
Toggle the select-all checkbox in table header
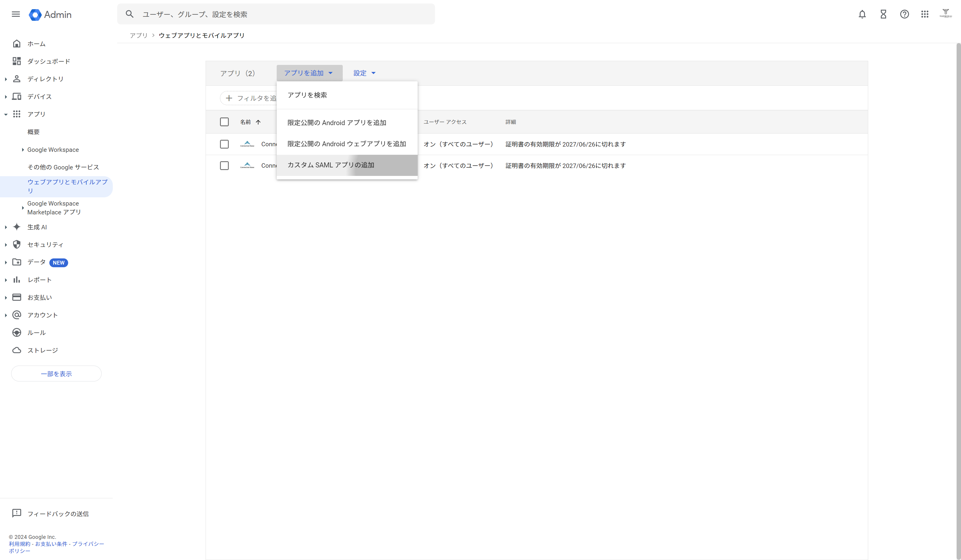coord(224,122)
